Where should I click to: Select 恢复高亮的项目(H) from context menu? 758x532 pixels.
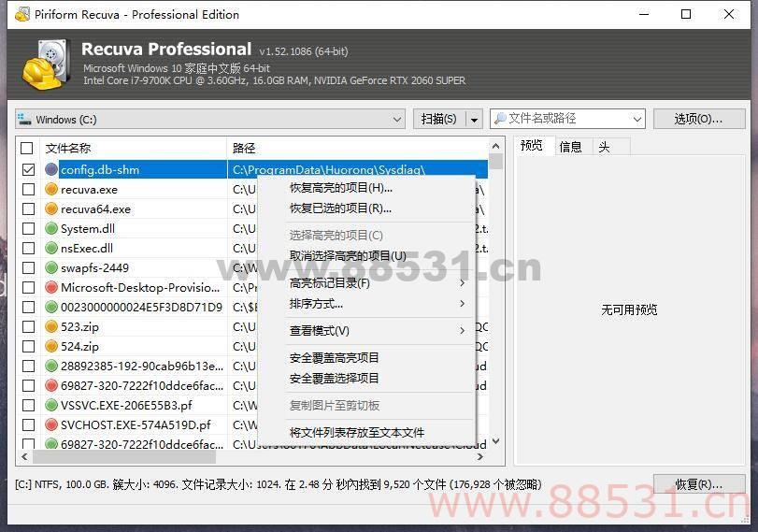pyautogui.click(x=366, y=188)
